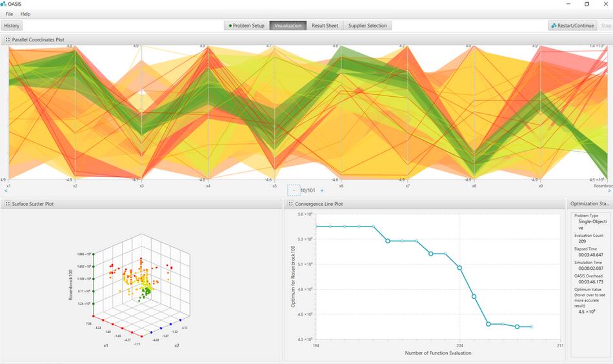The image size is (613, 364).
Task: Select the x6 axis label in parallel plot
Action: (341, 186)
